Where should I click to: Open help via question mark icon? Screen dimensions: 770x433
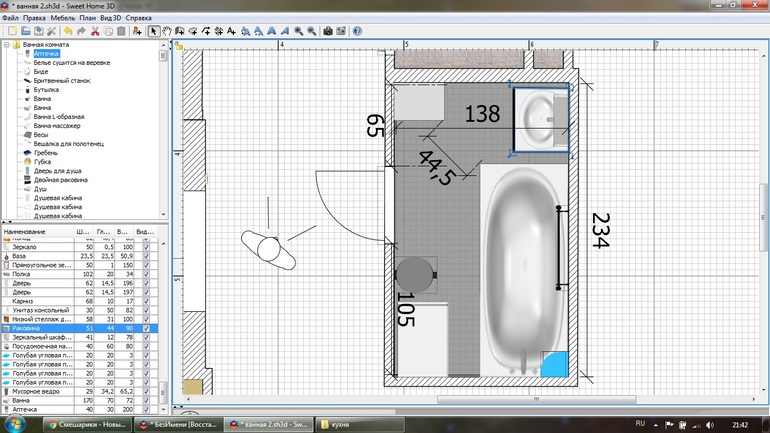tap(357, 31)
